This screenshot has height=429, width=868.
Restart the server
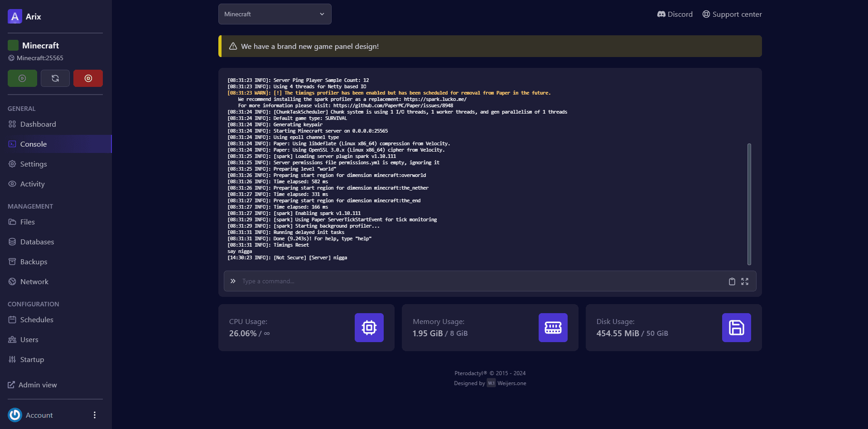(x=55, y=78)
